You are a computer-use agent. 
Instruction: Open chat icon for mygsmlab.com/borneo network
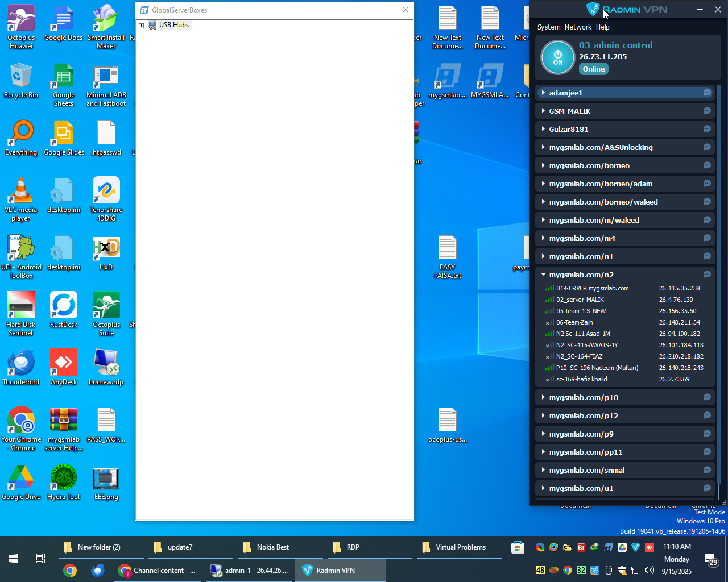(x=707, y=165)
